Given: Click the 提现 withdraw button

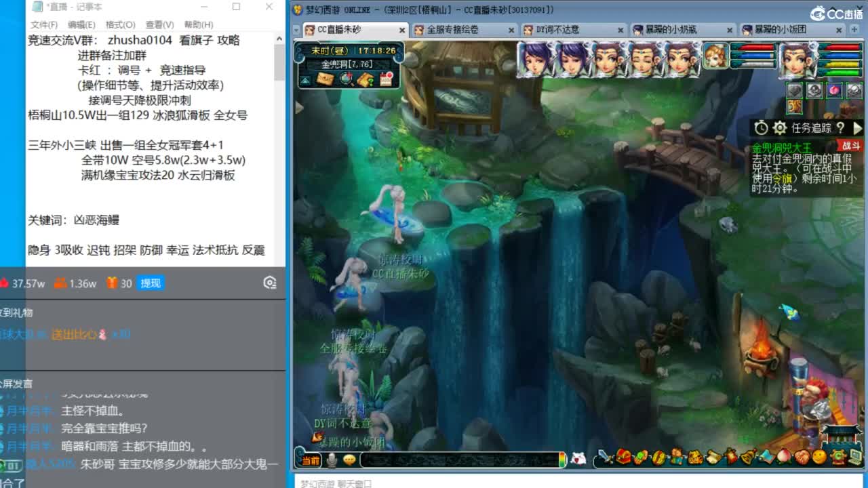Looking at the screenshot, I should [151, 283].
